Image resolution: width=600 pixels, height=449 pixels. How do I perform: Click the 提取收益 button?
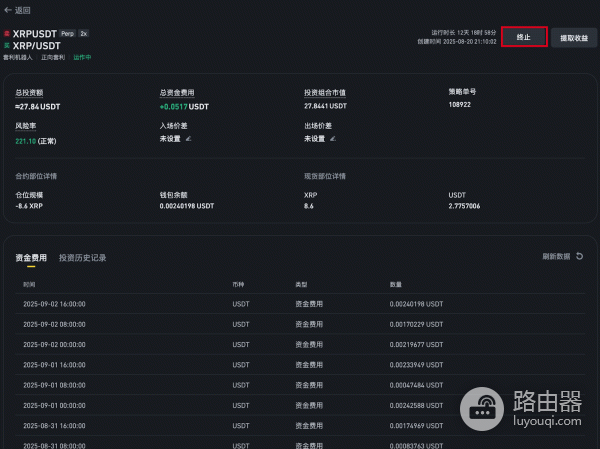(x=574, y=38)
